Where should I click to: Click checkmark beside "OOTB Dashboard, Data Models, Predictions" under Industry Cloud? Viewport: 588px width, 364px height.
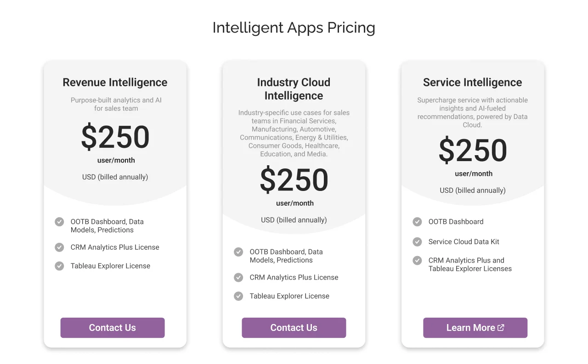click(238, 252)
